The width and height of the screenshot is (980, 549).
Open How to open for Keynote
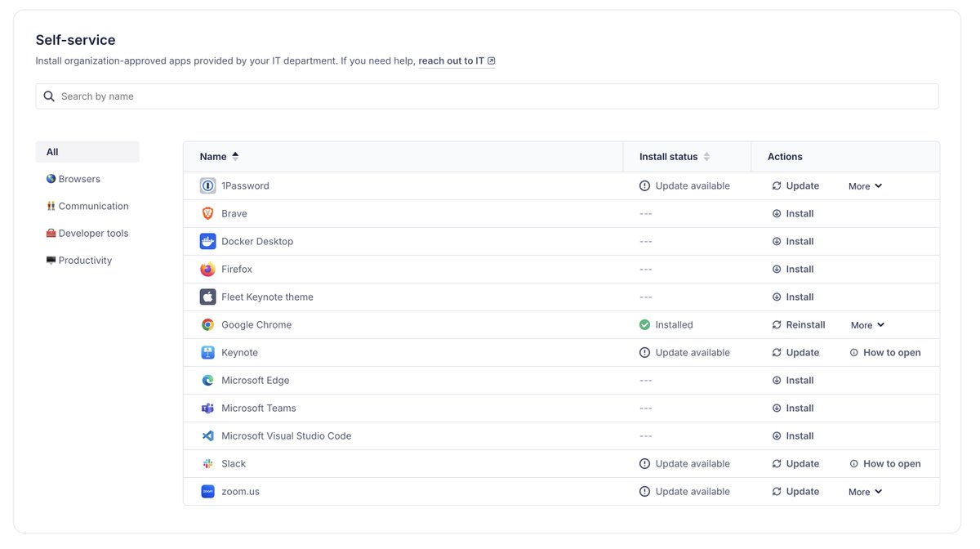pos(885,353)
